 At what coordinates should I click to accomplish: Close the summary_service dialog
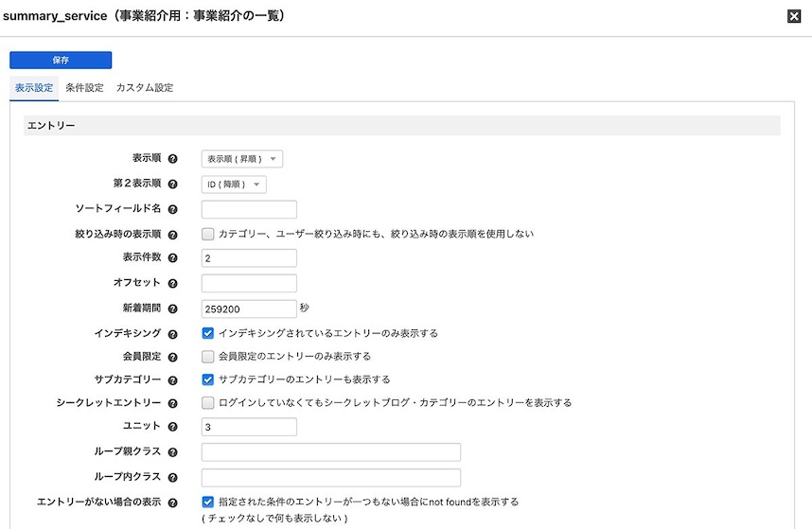click(x=794, y=16)
